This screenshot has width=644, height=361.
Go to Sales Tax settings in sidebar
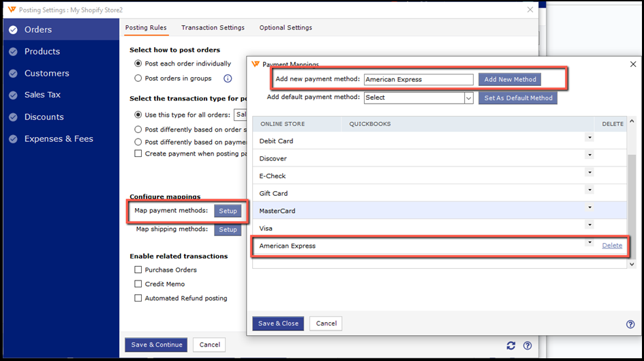click(43, 95)
